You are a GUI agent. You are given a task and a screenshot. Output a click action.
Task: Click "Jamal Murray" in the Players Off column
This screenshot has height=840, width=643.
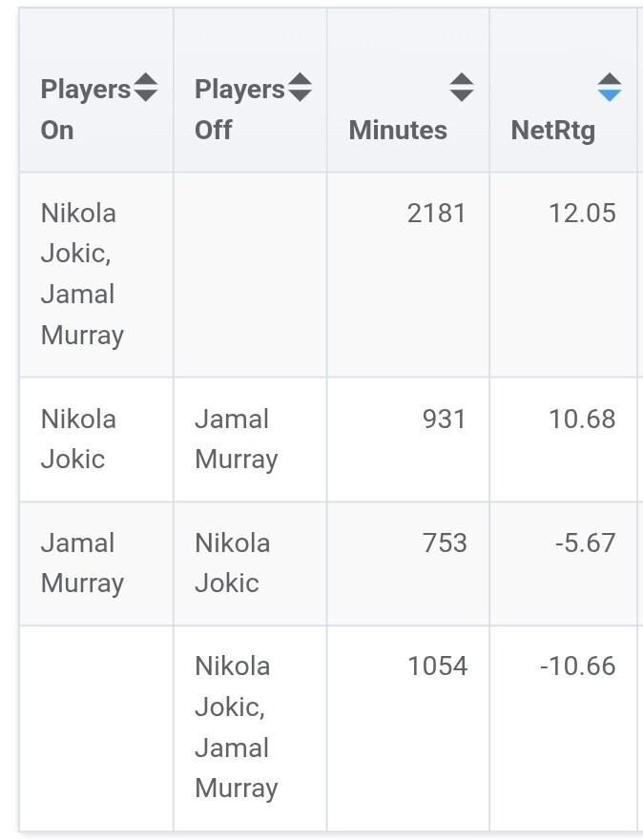click(x=236, y=439)
